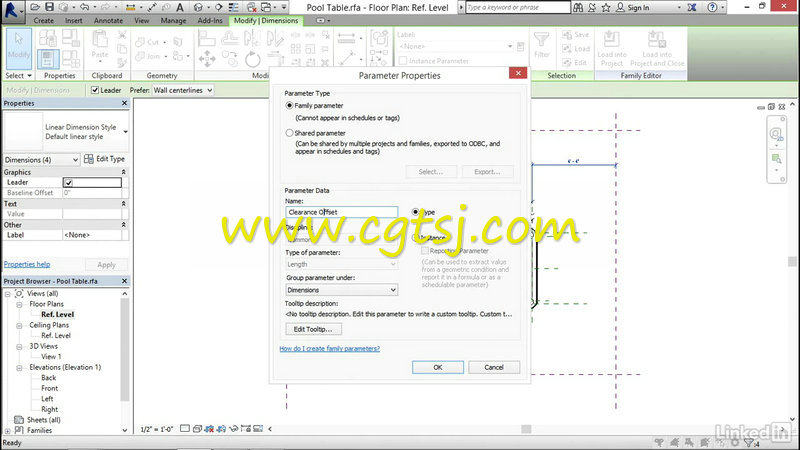Click the Edit Tooltip... button
The width and height of the screenshot is (800, 450).
[313, 329]
